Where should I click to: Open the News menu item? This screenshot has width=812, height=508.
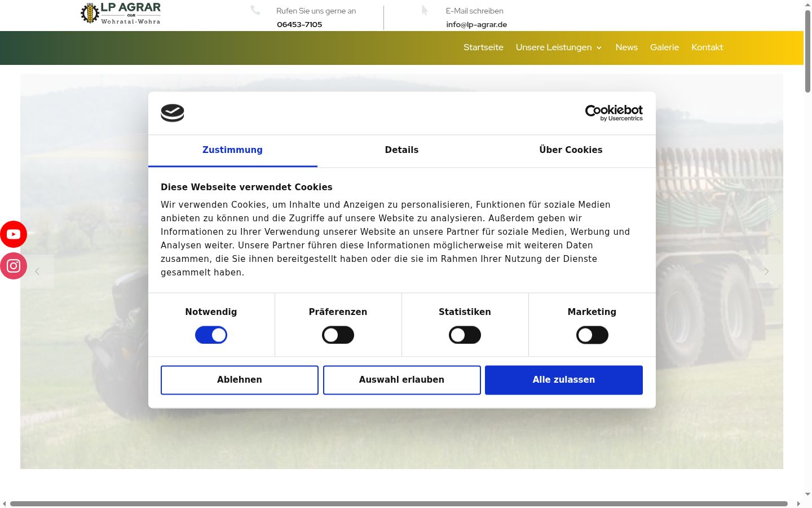(626, 47)
